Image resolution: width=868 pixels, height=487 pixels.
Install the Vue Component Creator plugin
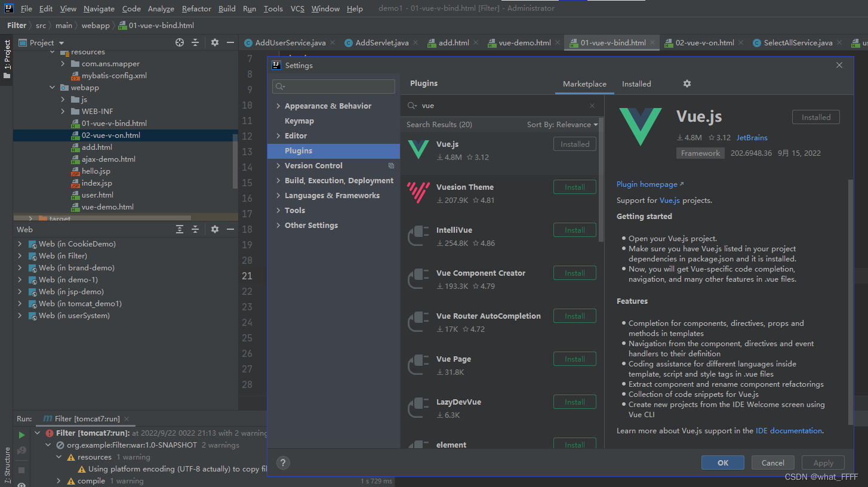(575, 273)
